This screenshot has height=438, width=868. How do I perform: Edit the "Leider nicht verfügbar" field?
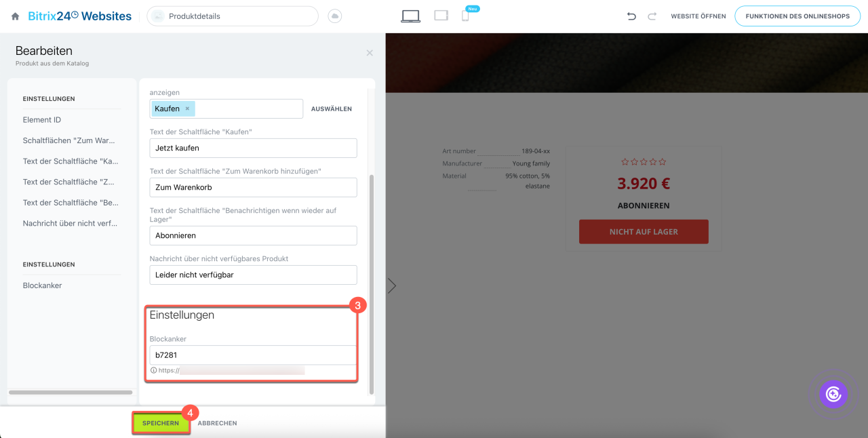253,275
